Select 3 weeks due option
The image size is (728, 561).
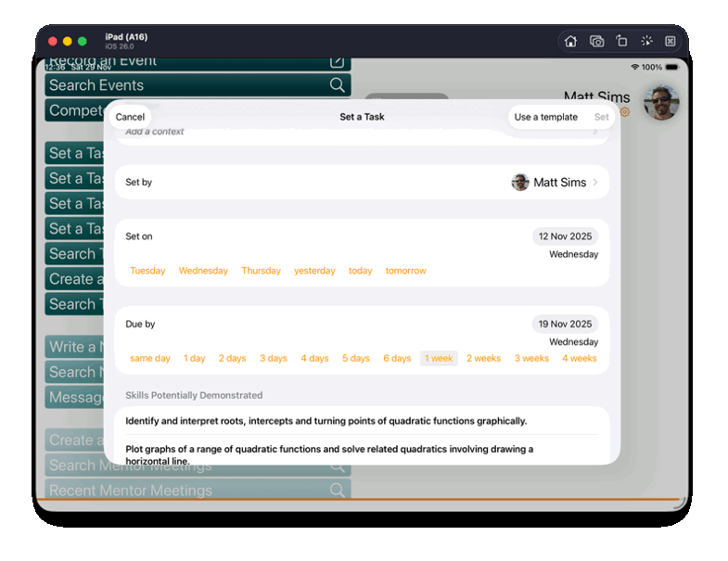[x=531, y=359]
